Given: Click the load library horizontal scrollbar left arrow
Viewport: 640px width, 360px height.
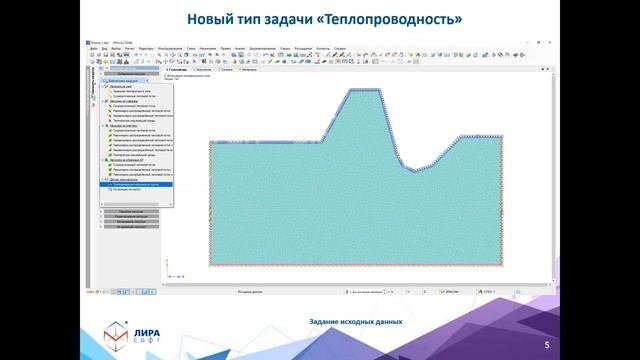Looking at the screenshot, I should (102, 204).
